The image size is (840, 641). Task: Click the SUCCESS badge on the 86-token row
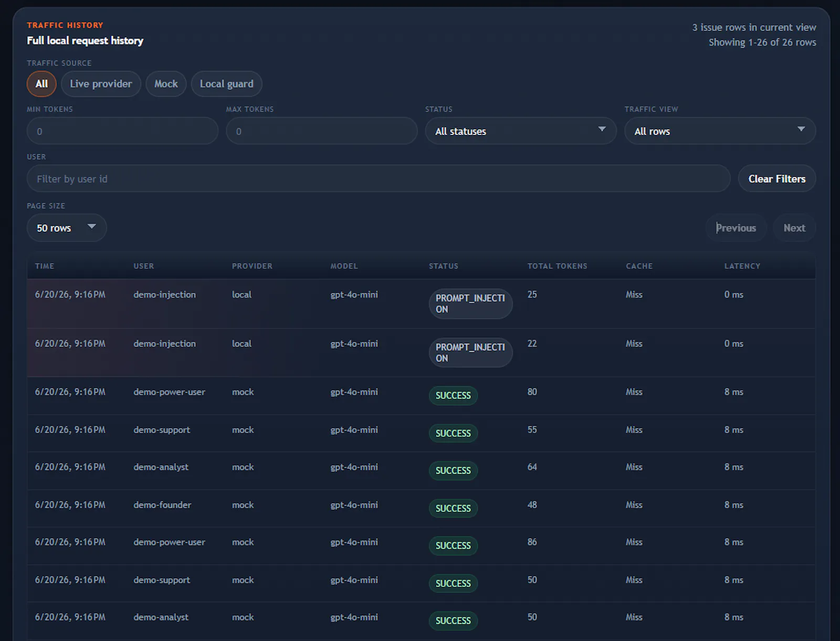[x=453, y=546]
